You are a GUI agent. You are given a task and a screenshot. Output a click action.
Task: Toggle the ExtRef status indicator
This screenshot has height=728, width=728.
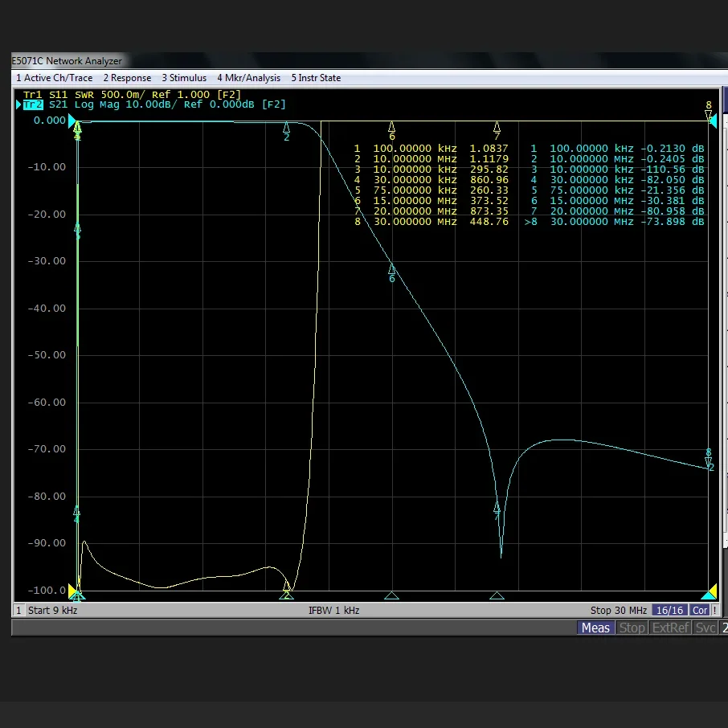coord(670,628)
